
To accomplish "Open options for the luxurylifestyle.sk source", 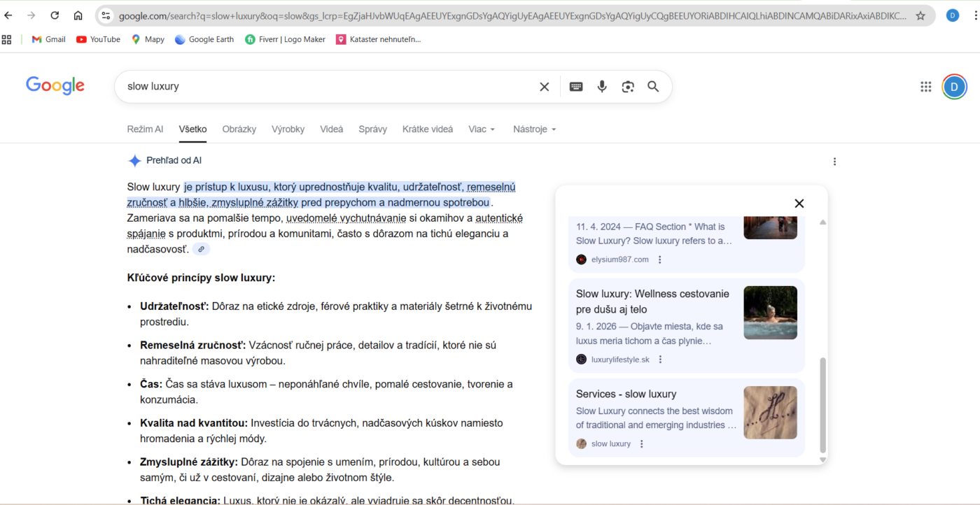I will 660,360.
